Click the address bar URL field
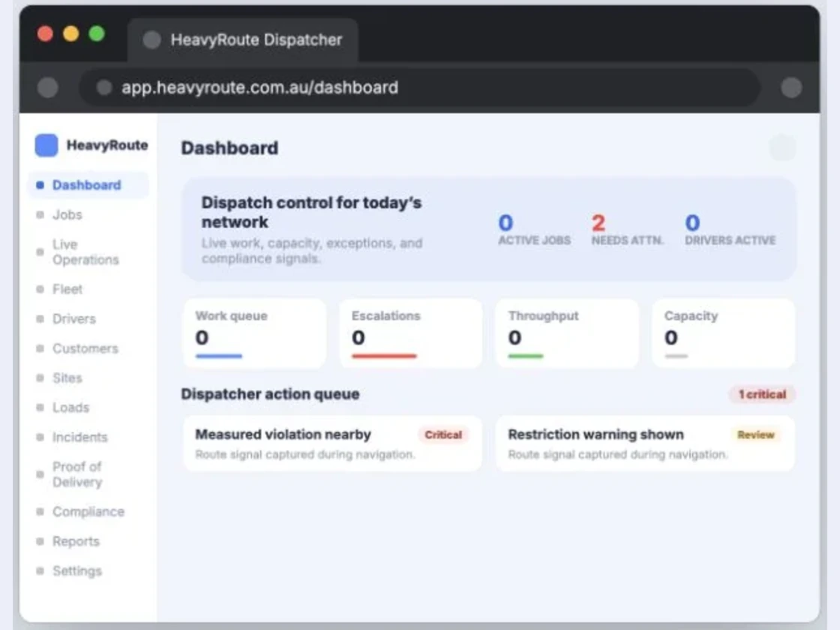 419,87
